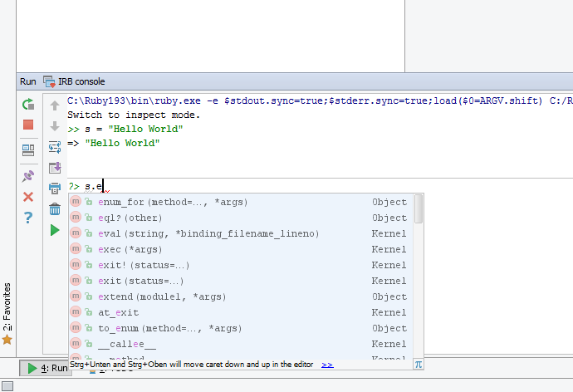Open the IRB console tab

(74, 81)
